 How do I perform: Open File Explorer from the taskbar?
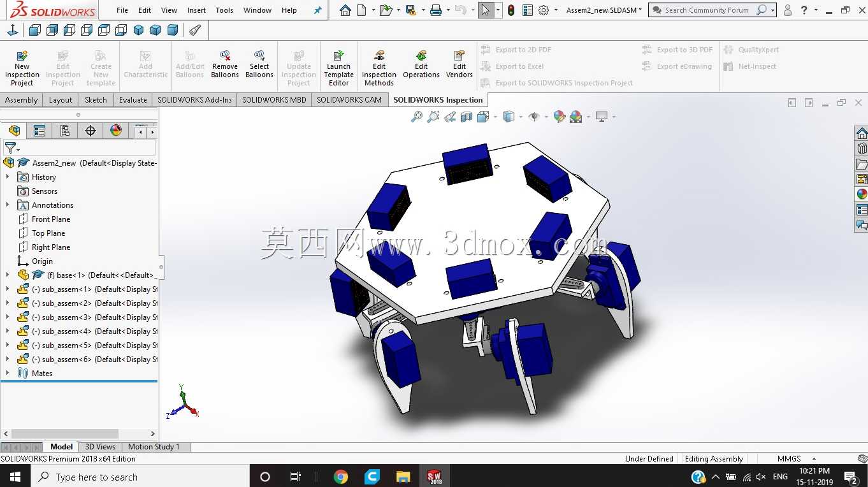(x=403, y=477)
